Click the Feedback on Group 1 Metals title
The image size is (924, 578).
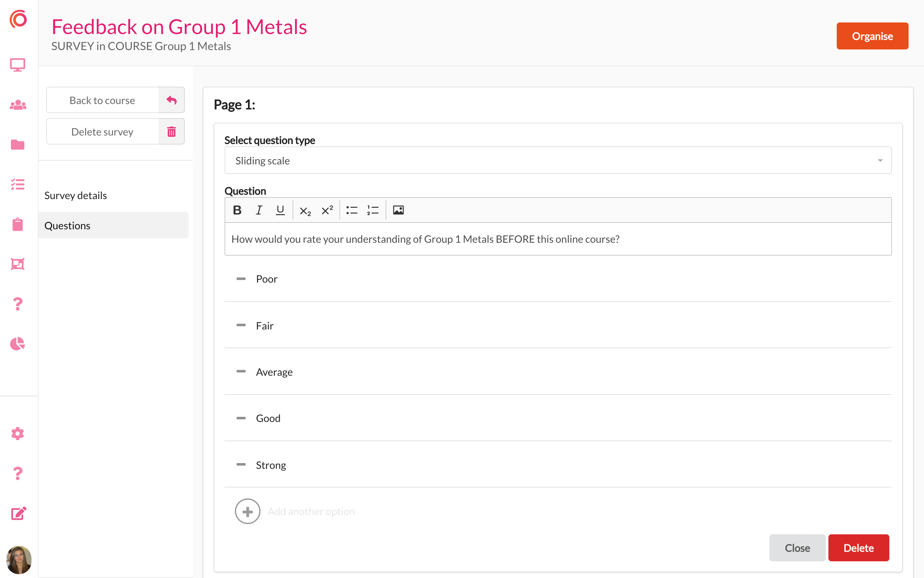(x=179, y=27)
